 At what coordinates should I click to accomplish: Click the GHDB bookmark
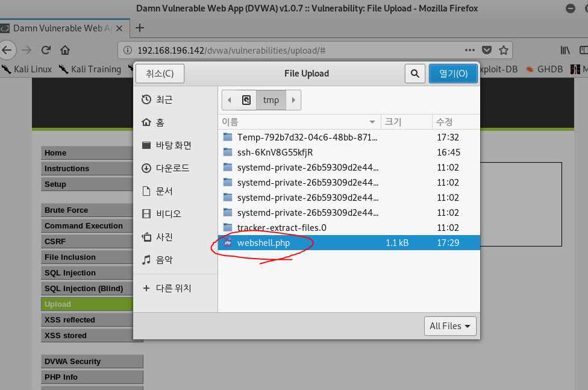tap(544, 69)
